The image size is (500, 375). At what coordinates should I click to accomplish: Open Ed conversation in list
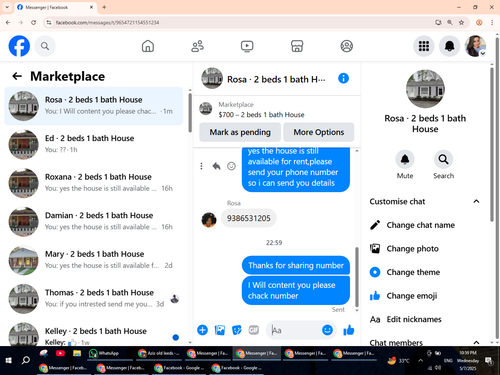pos(94,144)
